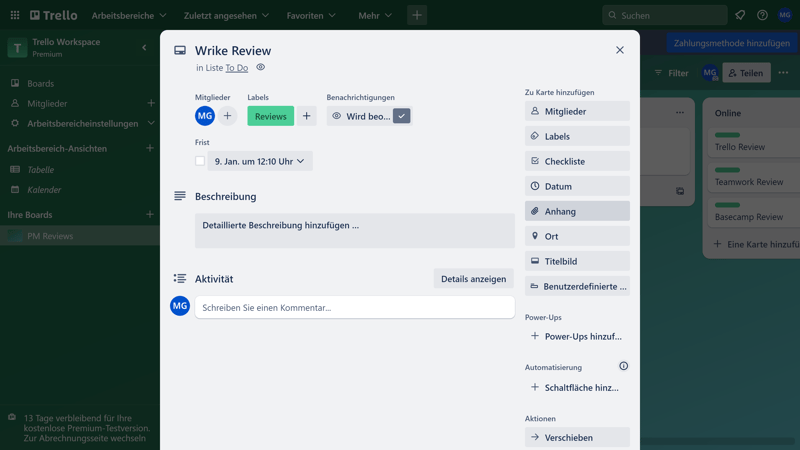Open notifications bell in the top bar

(740, 15)
